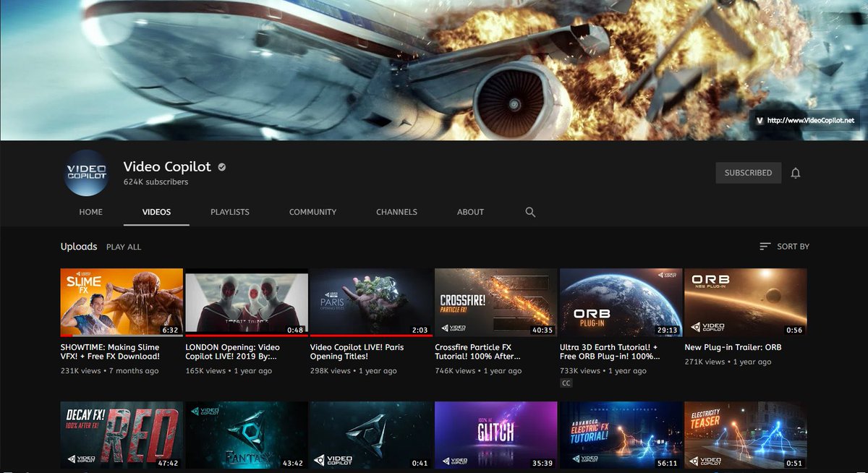
Task: Click the notification bell icon
Action: click(x=796, y=173)
